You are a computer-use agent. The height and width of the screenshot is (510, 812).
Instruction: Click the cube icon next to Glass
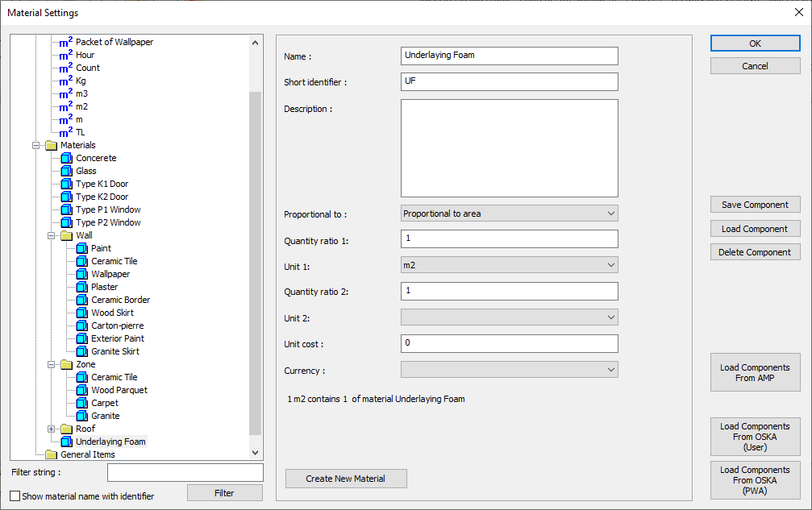pos(66,171)
